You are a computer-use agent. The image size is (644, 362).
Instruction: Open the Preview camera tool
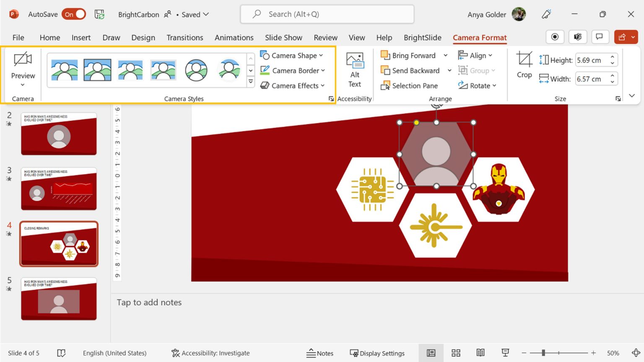tap(22, 67)
